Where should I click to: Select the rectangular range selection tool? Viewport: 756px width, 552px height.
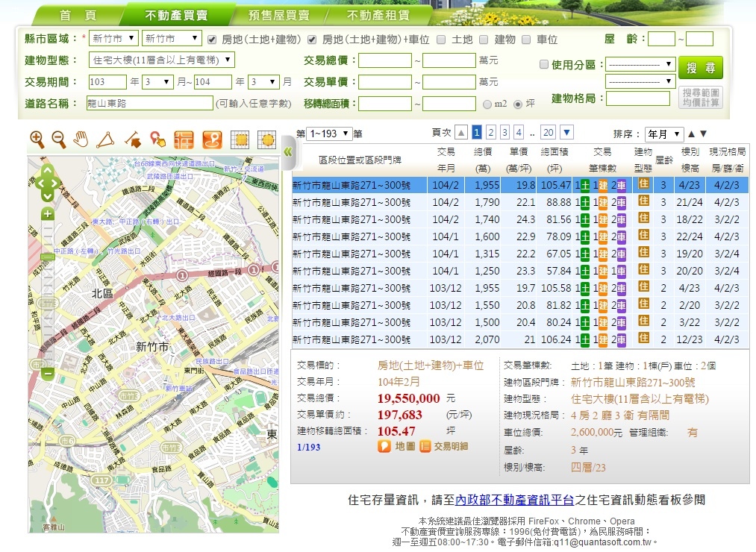(x=240, y=139)
